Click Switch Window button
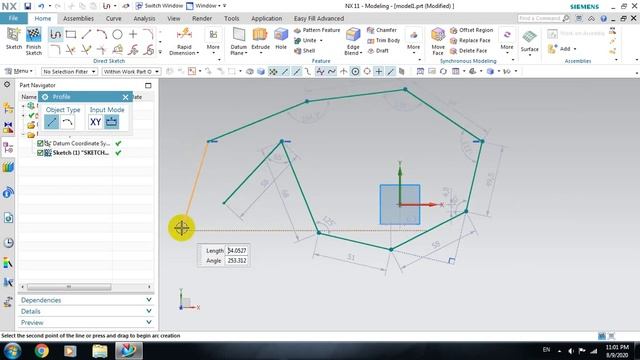The height and width of the screenshot is (360, 640). pos(159,6)
